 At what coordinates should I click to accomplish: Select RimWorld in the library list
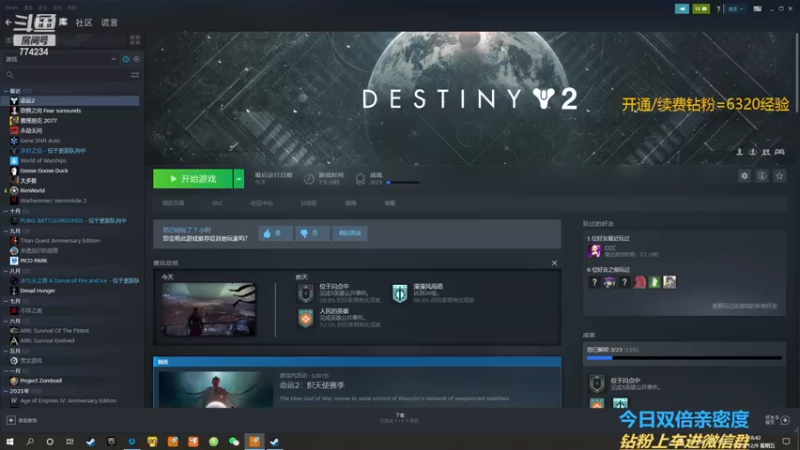(32, 190)
